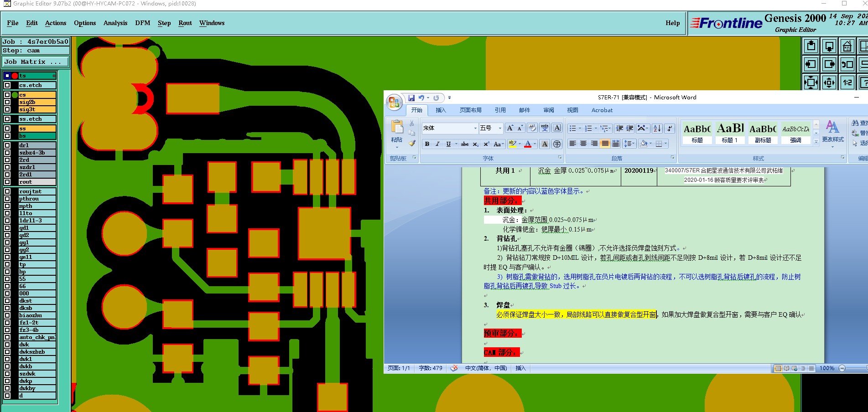Click the previous view undo-zoom icon

click(x=847, y=64)
